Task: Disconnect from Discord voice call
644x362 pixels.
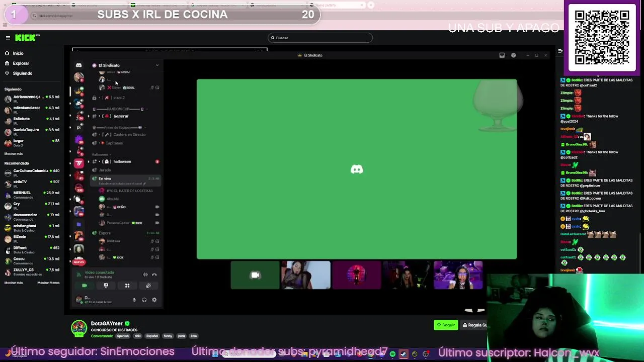Action: (x=154, y=275)
